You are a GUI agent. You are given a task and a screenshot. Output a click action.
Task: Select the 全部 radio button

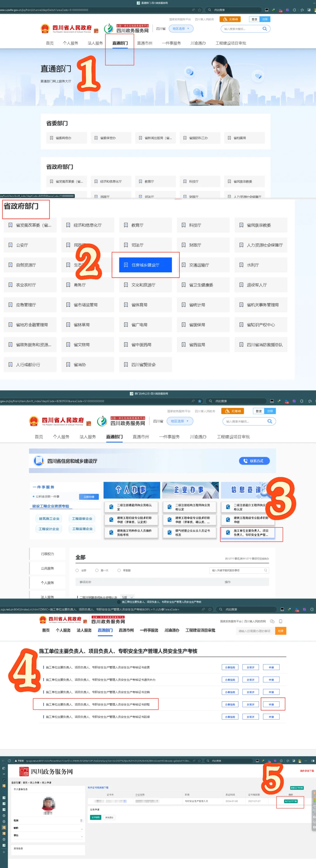(x=77, y=570)
